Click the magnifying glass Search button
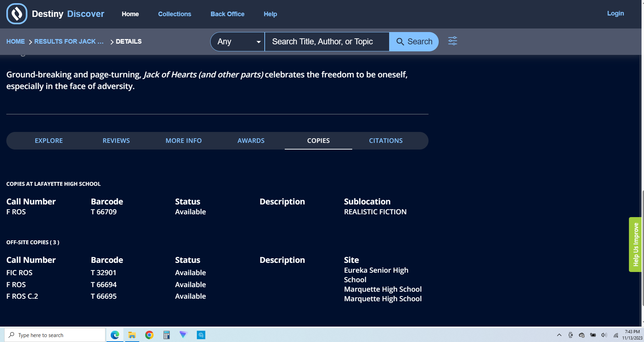Screen dimensions: 644x342 (414, 42)
